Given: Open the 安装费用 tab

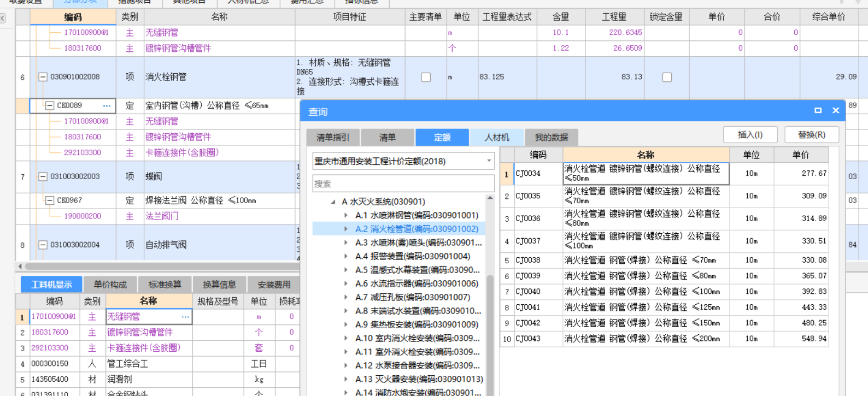Looking at the screenshot, I should 274,285.
